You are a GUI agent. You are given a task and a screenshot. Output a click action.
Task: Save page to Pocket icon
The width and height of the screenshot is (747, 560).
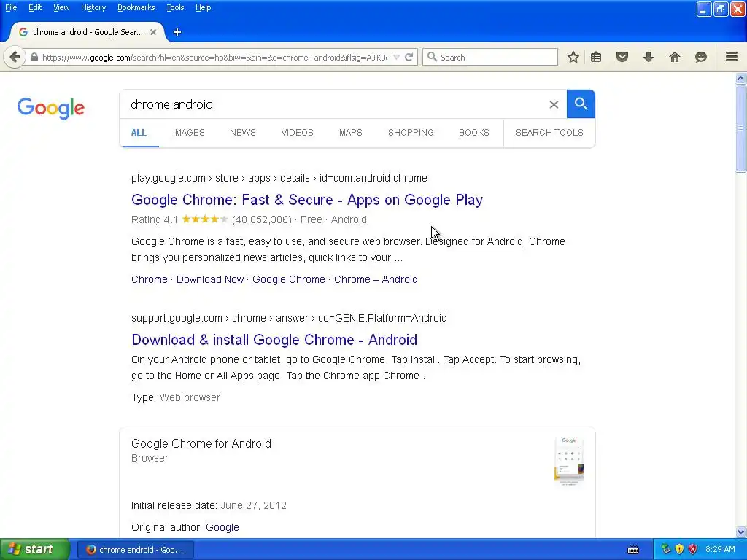point(622,57)
